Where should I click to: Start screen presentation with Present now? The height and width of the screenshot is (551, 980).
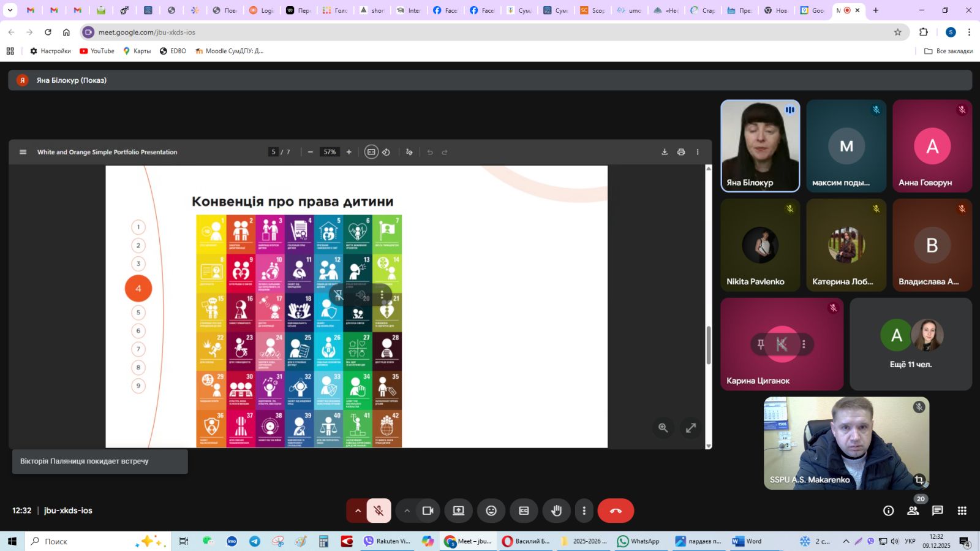458,511
